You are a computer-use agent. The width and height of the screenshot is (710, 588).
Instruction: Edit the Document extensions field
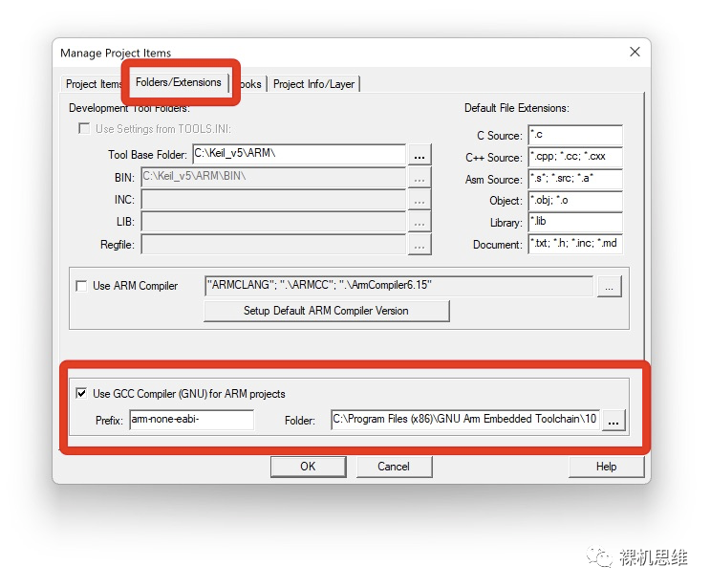575,244
